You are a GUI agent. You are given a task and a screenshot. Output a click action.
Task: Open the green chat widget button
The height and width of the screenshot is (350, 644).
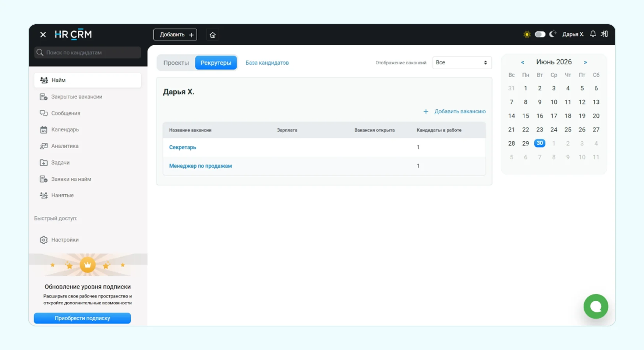pyautogui.click(x=596, y=306)
